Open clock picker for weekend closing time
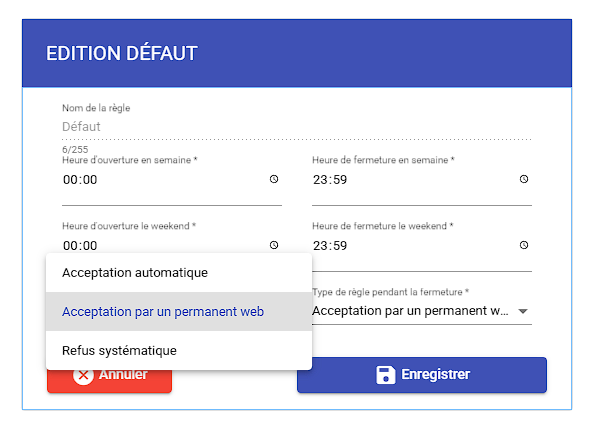 [524, 245]
